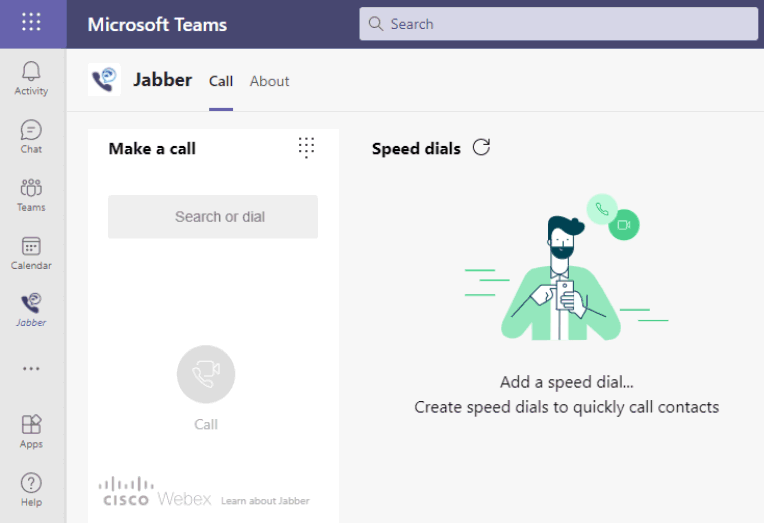Open the dial pad icon
Viewport: 764px width, 523px height.
tap(306, 147)
